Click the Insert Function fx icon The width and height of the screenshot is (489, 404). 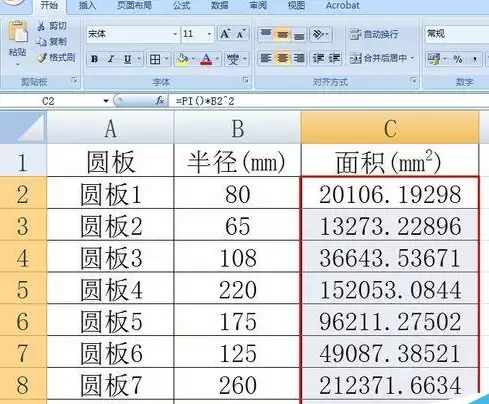coord(160,101)
